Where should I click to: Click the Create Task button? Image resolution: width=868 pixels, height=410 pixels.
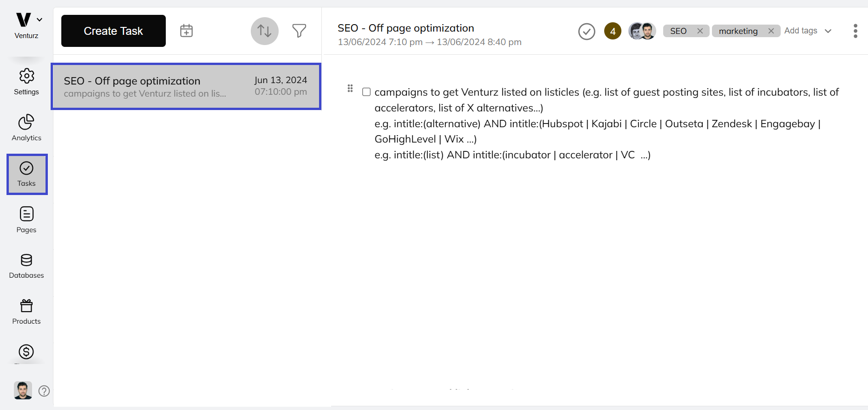[x=113, y=31]
